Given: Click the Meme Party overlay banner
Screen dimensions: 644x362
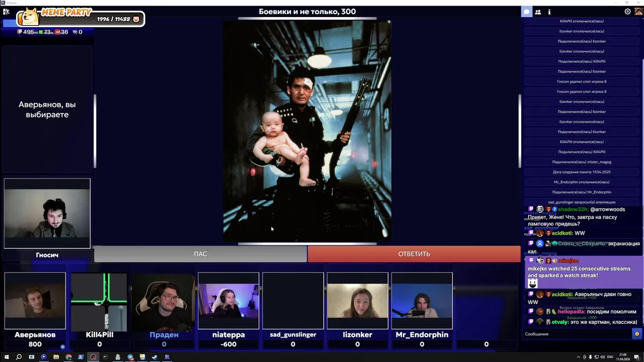Looking at the screenshot, I should tap(80, 17).
